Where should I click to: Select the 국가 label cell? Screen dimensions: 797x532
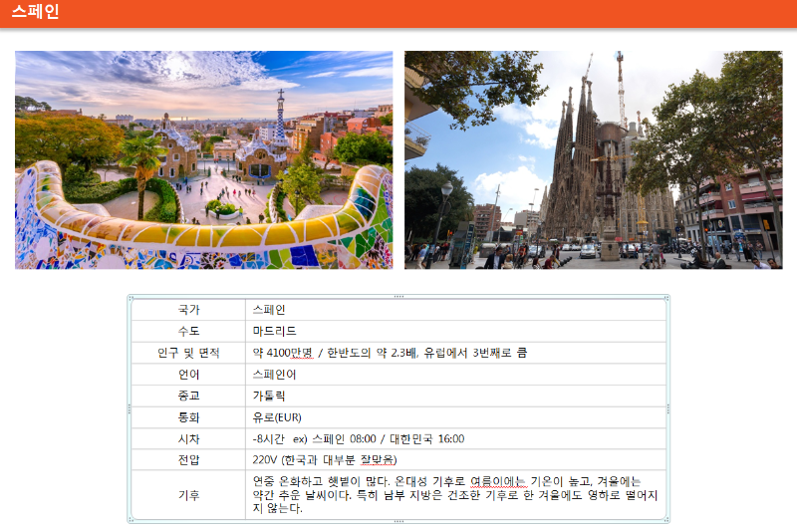pos(188,310)
